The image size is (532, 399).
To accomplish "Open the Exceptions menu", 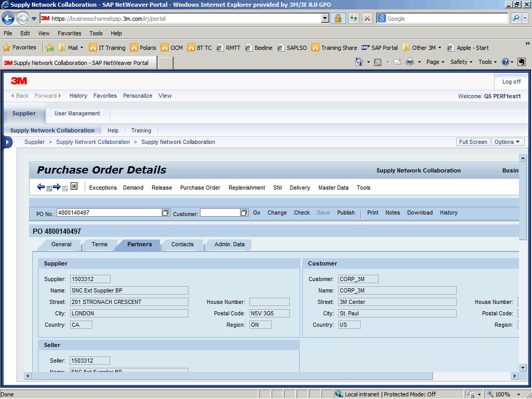I will tap(103, 188).
